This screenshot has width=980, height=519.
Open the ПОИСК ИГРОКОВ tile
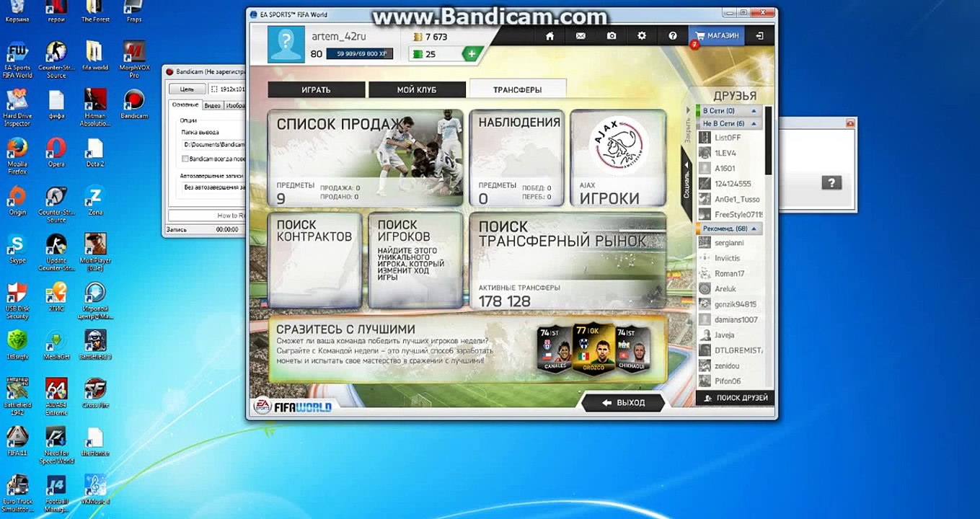pos(415,260)
